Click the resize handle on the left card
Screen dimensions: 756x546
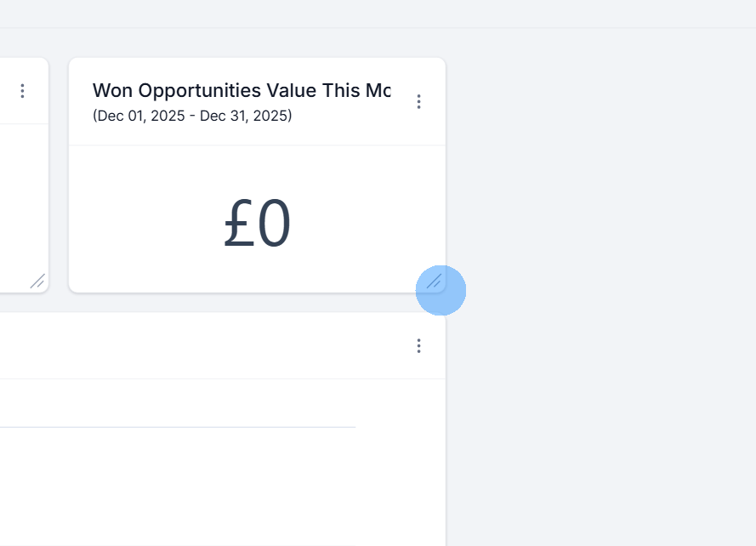[37, 281]
